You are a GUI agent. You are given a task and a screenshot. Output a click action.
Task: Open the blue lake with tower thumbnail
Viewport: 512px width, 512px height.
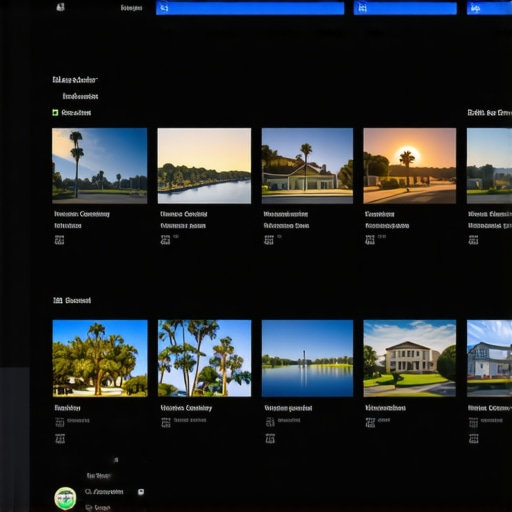[307, 358]
